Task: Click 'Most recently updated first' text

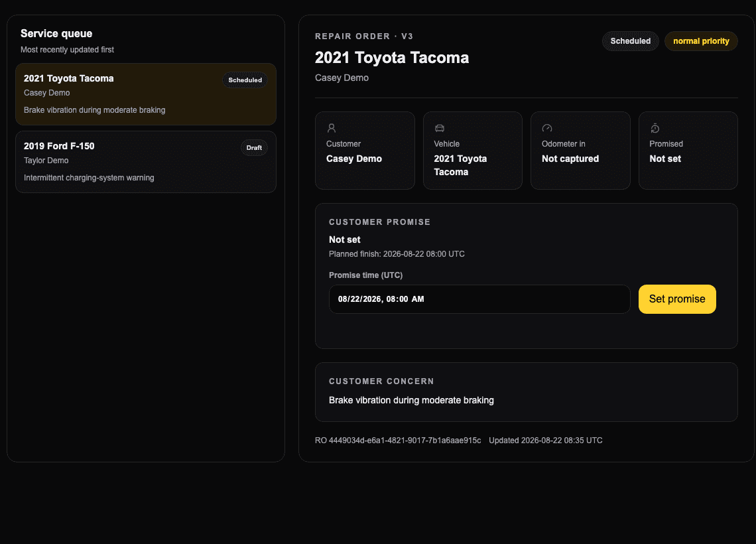Action: [67, 50]
